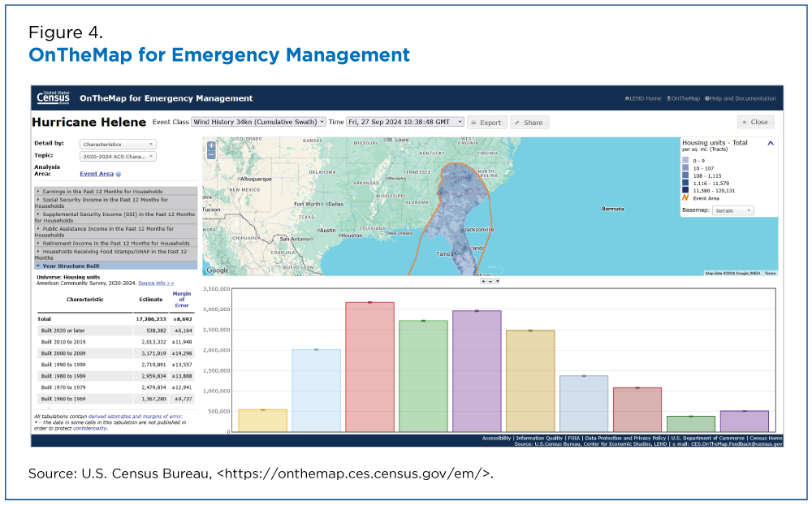Click the first yellow chart bar
Image resolution: width=812 pixels, height=506 pixels.
262,421
